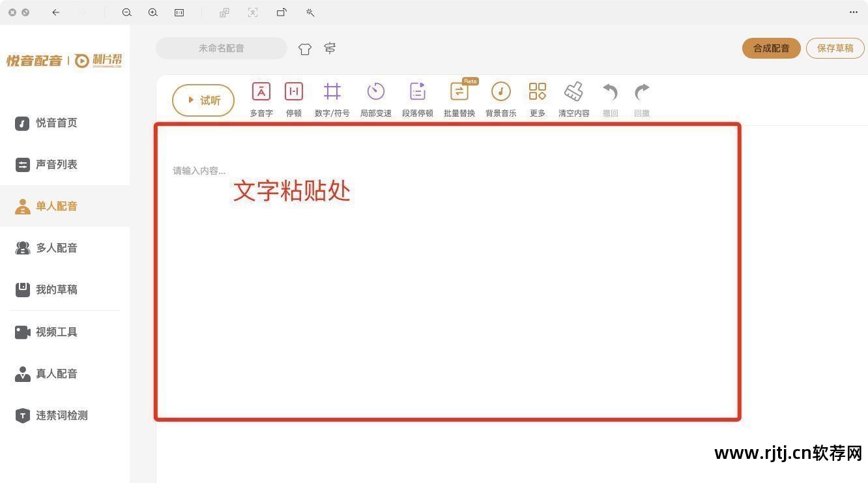Open the three-dot more options menu
This screenshot has height=483, width=868.
click(854, 12)
